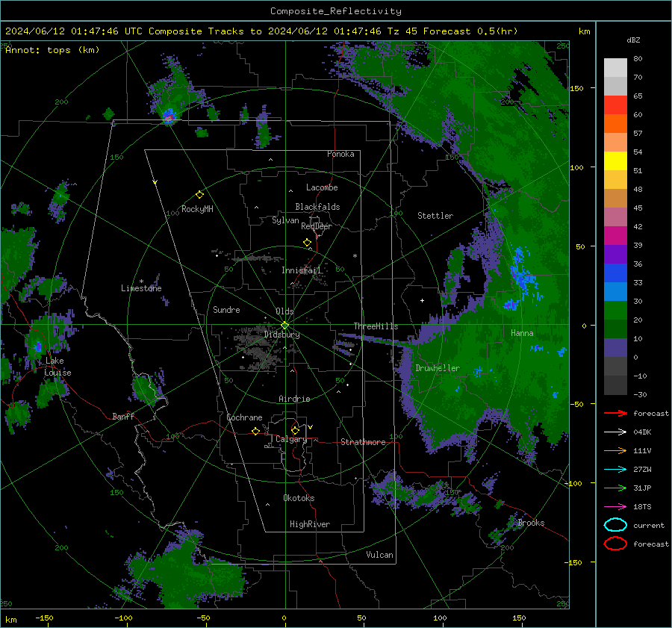Click the red forecast arrow in legend
This screenshot has height=628, width=672.
click(x=615, y=413)
